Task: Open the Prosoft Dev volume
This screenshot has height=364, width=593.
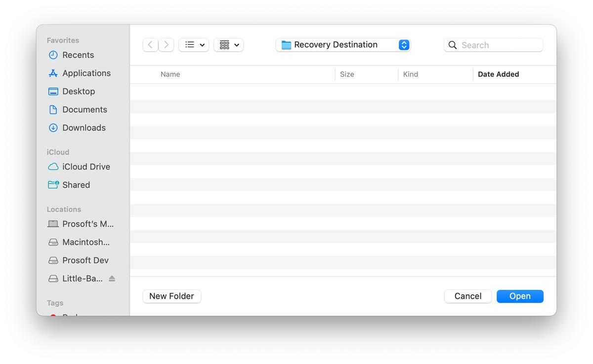Action: pyautogui.click(x=85, y=260)
